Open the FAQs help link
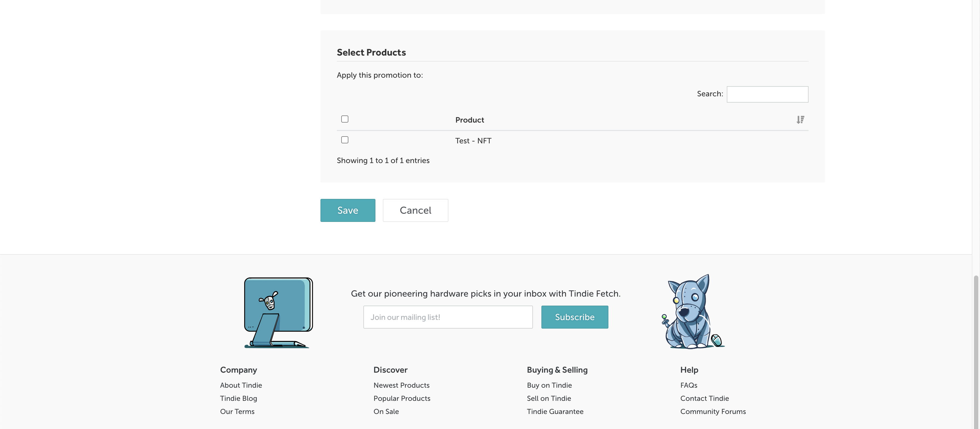 coord(689,385)
